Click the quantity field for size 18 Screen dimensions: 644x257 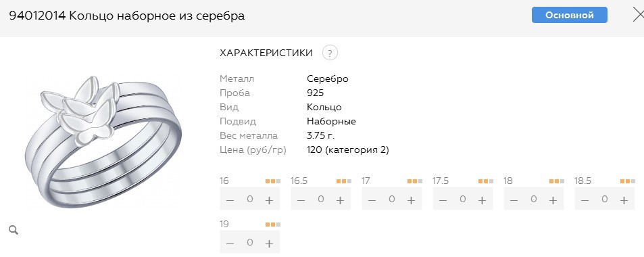coord(534,199)
